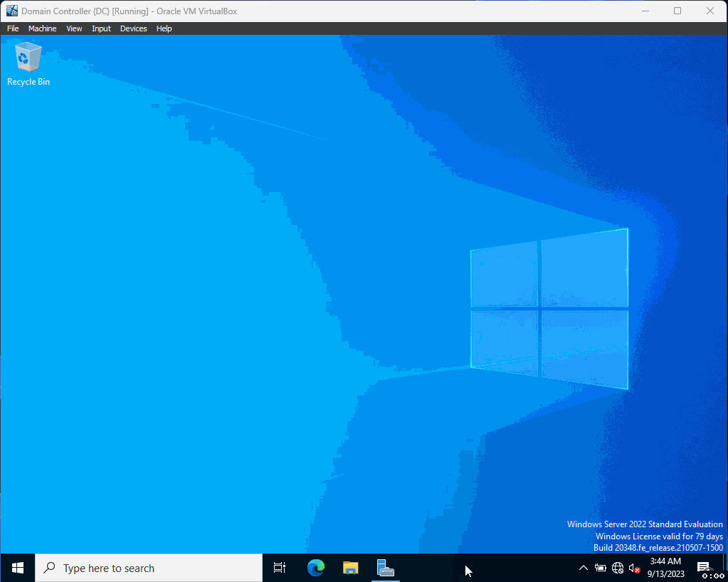Open Task View
Viewport: 728px width, 582px height.
click(279, 568)
